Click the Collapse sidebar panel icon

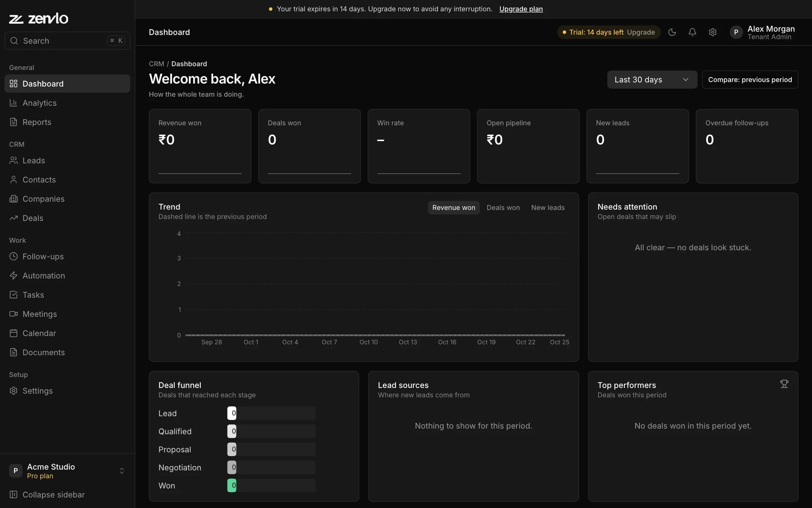[14, 494]
